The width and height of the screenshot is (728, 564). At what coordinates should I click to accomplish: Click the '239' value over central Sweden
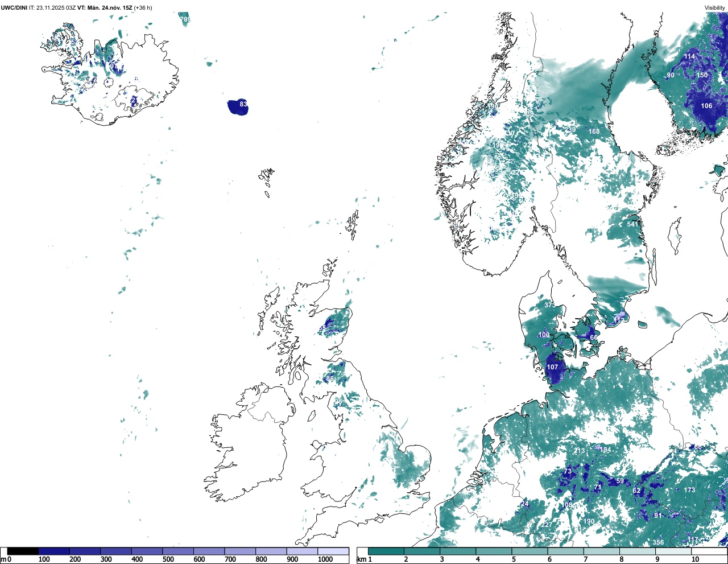point(570,130)
